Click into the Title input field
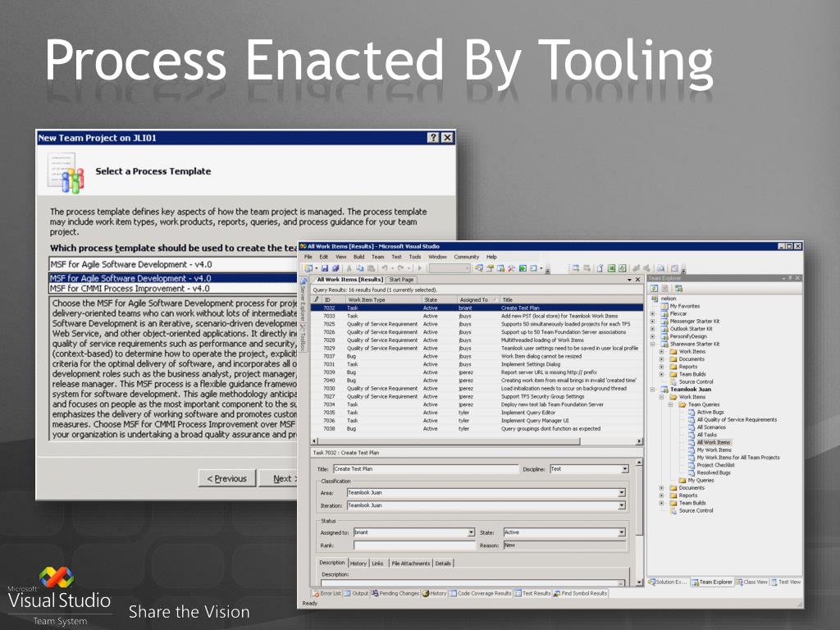This screenshot has height=630, width=840. click(426, 468)
